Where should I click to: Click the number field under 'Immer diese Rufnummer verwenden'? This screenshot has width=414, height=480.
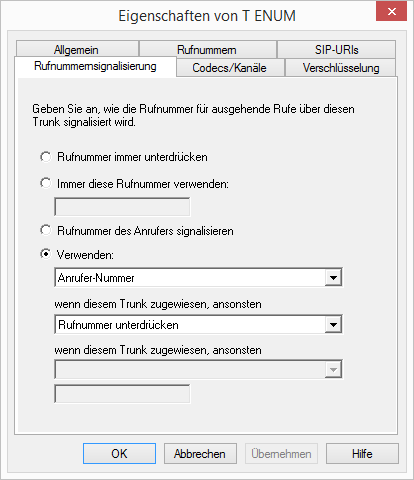[122, 207]
